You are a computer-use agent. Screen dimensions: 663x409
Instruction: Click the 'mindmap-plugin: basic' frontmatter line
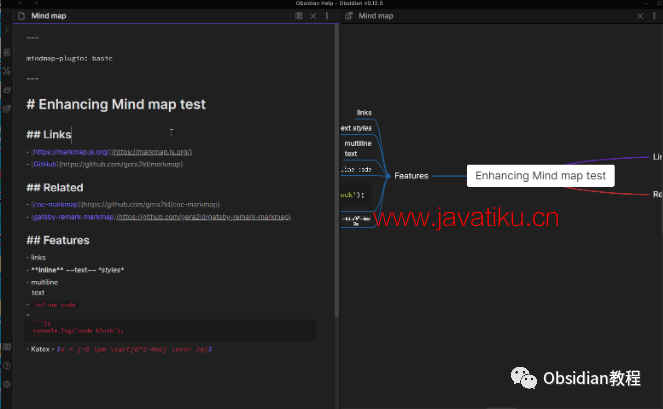[x=69, y=58]
